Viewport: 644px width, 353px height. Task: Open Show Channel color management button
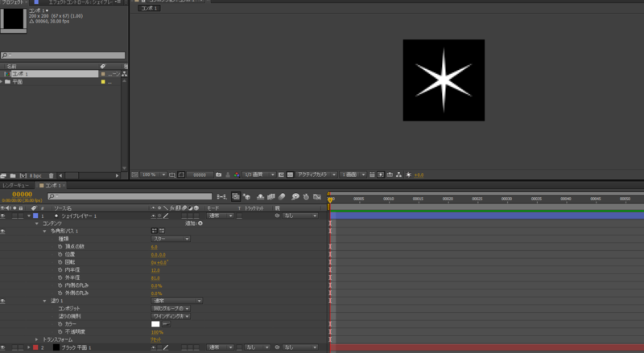237,174
